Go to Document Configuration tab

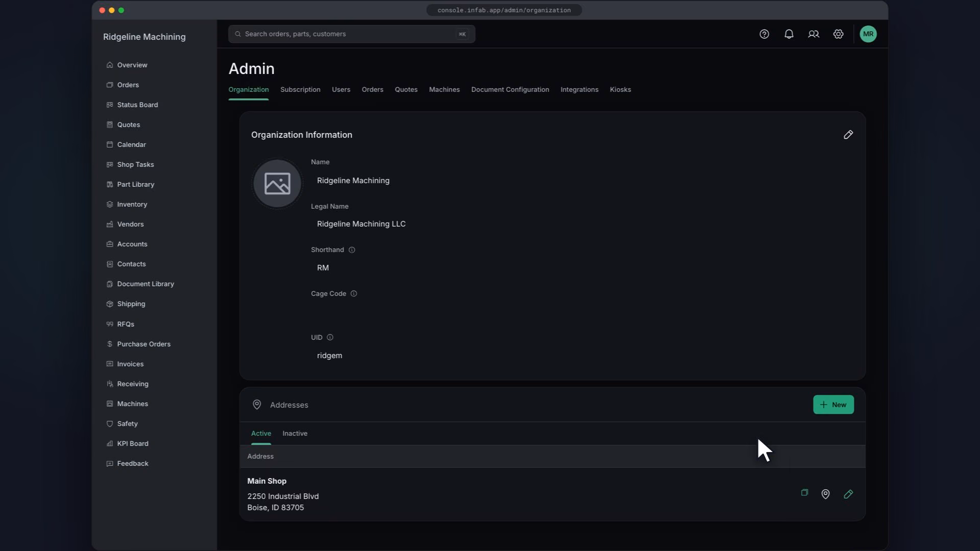[x=510, y=89]
